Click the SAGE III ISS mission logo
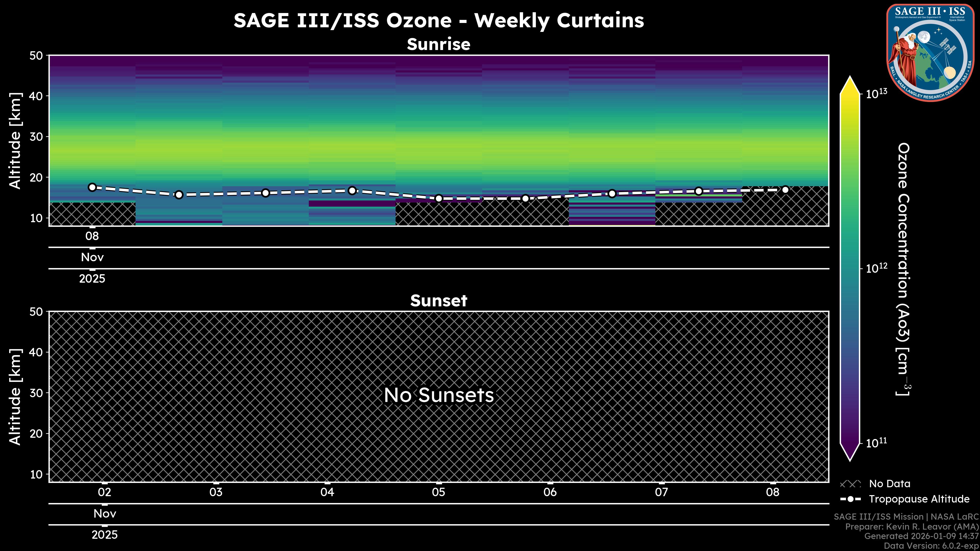 click(x=930, y=53)
